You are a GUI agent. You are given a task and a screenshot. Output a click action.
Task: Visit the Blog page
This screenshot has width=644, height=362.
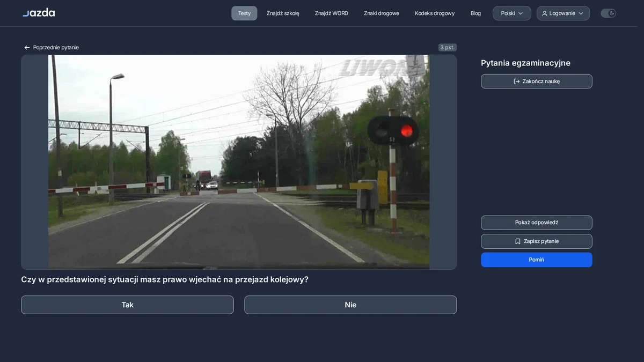point(475,13)
